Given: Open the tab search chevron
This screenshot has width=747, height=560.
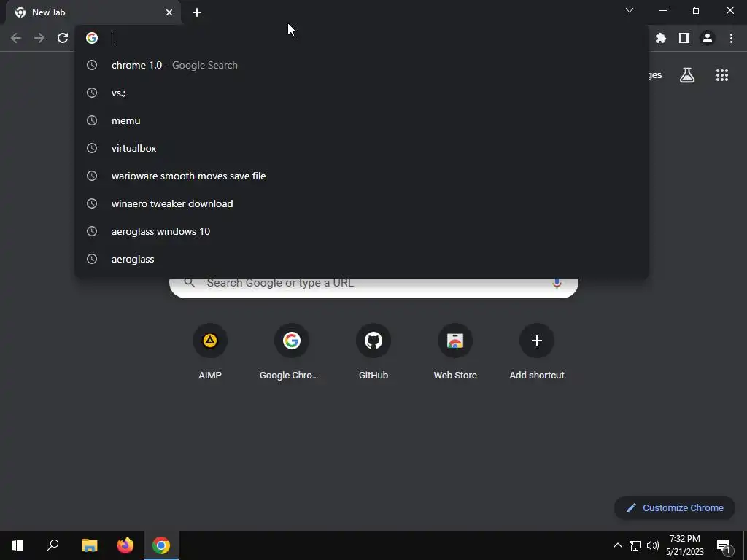Looking at the screenshot, I should [630, 10].
